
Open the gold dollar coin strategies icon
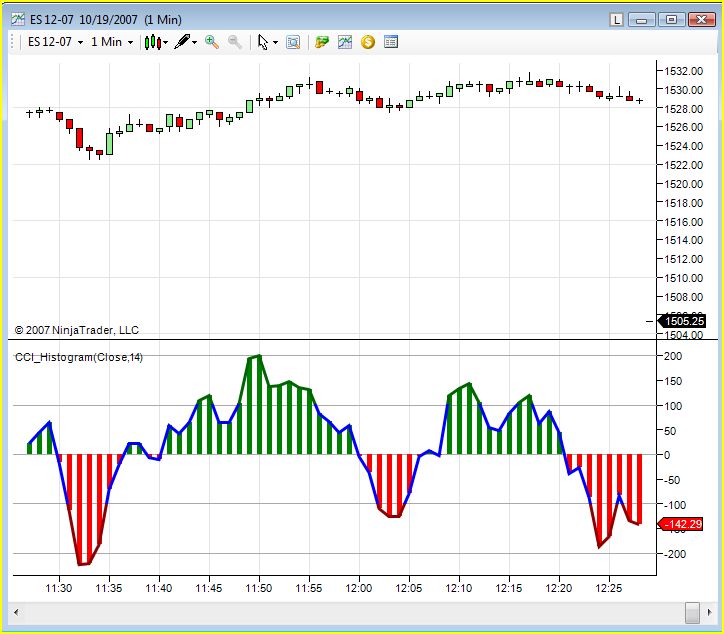pos(368,42)
